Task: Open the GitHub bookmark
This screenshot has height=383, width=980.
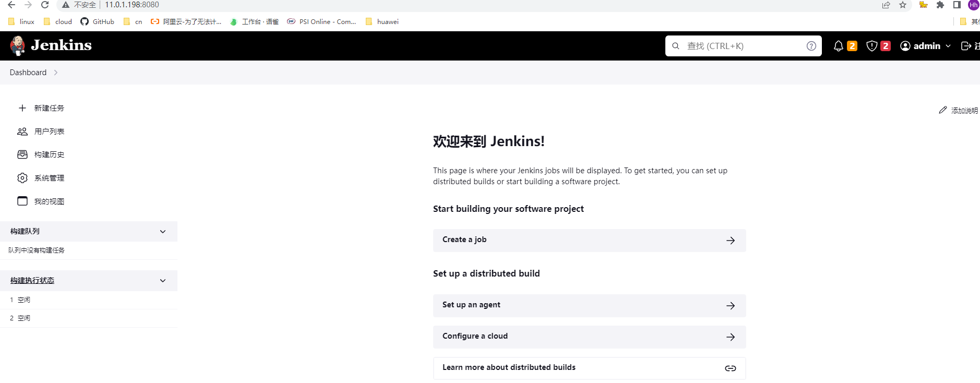Action: tap(98, 21)
